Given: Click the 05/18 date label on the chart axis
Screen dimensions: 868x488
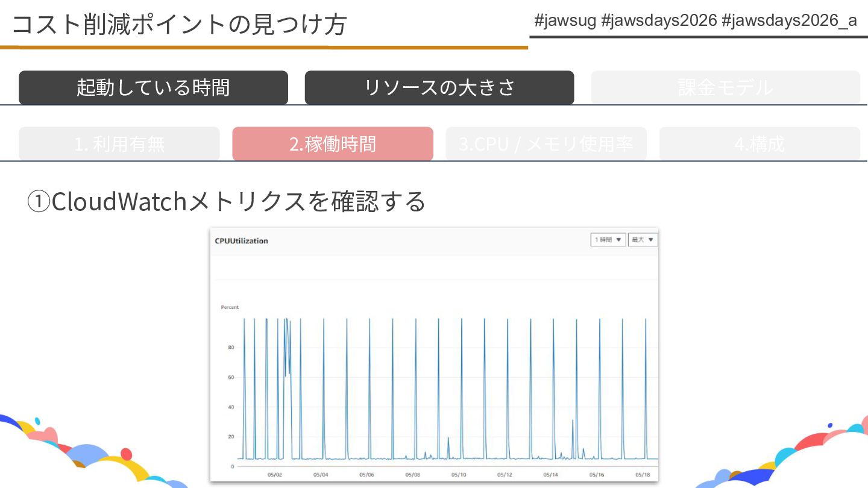Looking at the screenshot, I should click(x=642, y=475).
